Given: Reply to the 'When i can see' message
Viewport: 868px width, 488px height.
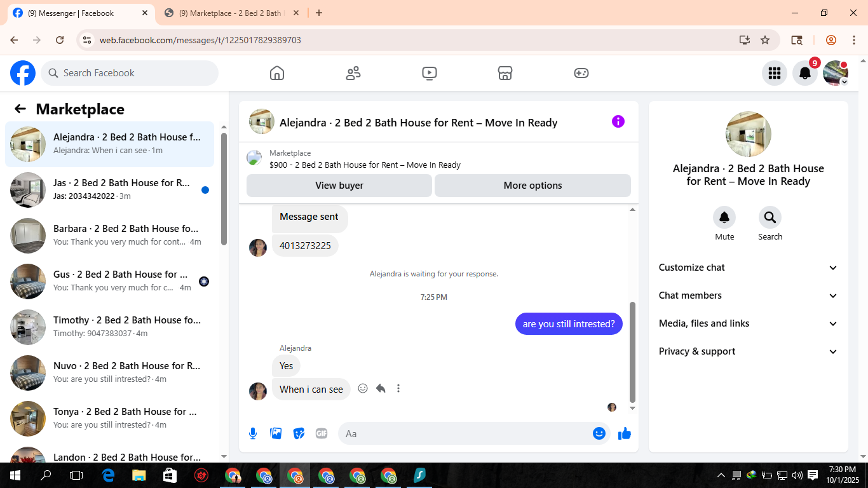Looking at the screenshot, I should [381, 388].
